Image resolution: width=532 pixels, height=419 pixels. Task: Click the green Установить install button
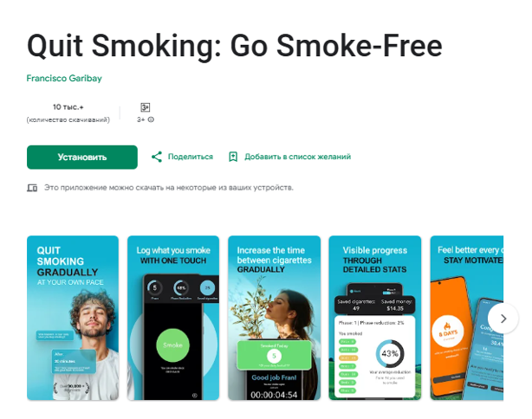[x=82, y=157]
